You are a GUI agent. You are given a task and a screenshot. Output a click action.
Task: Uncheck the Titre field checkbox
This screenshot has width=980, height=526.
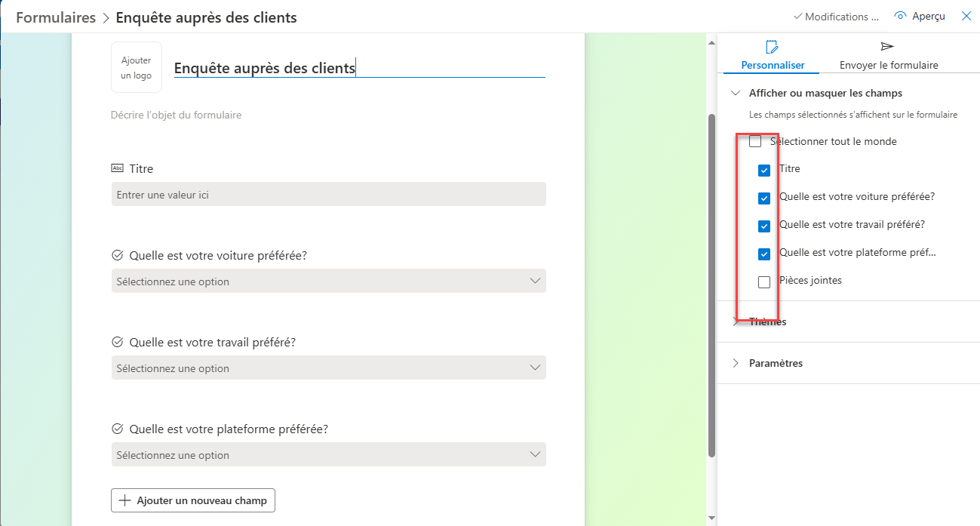click(x=764, y=171)
